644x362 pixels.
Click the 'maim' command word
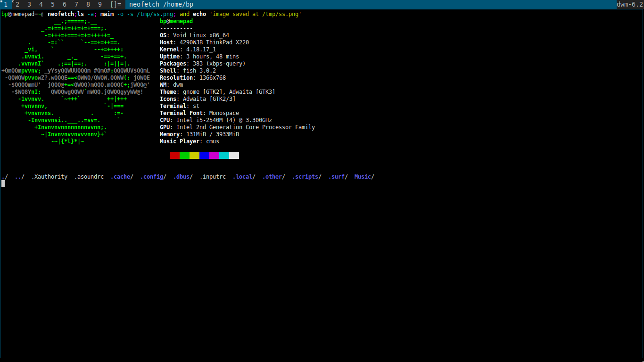click(x=107, y=14)
